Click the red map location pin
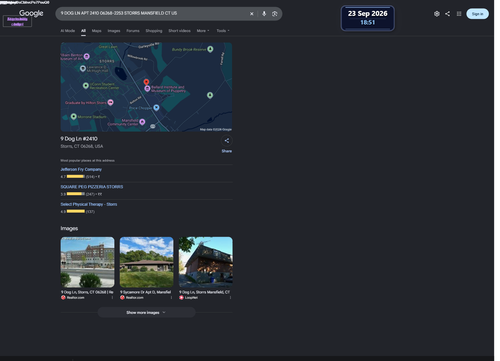 [x=146, y=82]
